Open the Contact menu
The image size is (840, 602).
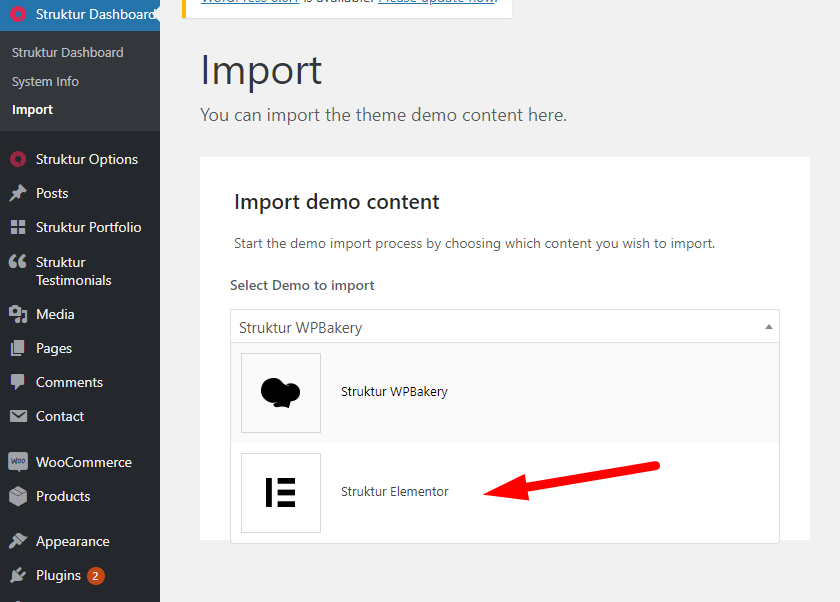click(x=80, y=416)
